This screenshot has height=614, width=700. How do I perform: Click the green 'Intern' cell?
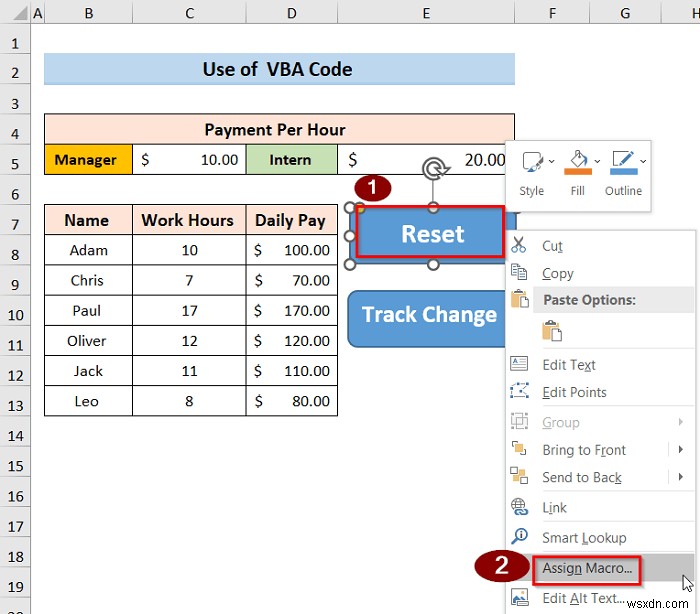[292, 159]
